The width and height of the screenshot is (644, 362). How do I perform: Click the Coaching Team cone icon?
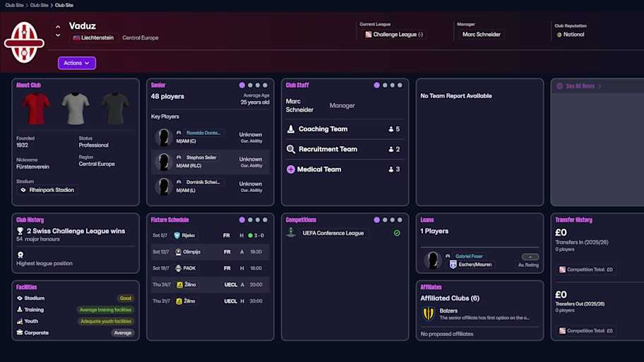tap(291, 129)
